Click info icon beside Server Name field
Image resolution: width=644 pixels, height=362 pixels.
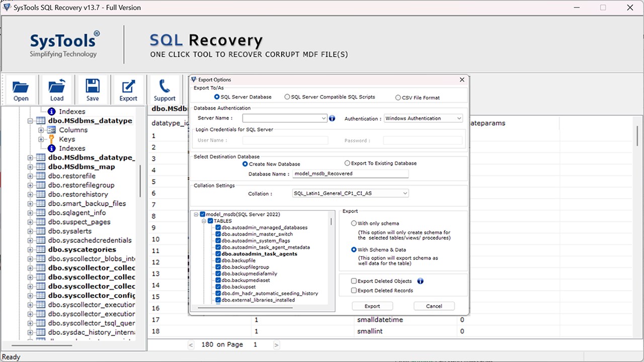click(332, 119)
